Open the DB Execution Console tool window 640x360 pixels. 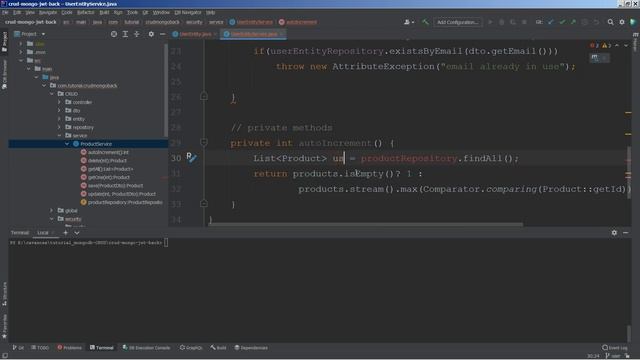(147, 348)
